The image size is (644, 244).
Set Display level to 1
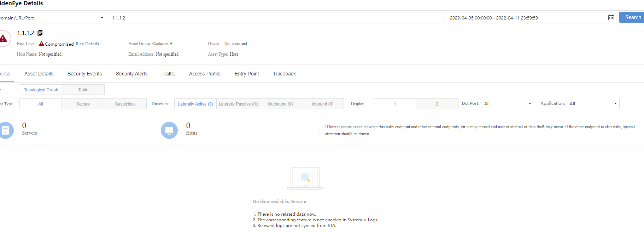[395, 104]
